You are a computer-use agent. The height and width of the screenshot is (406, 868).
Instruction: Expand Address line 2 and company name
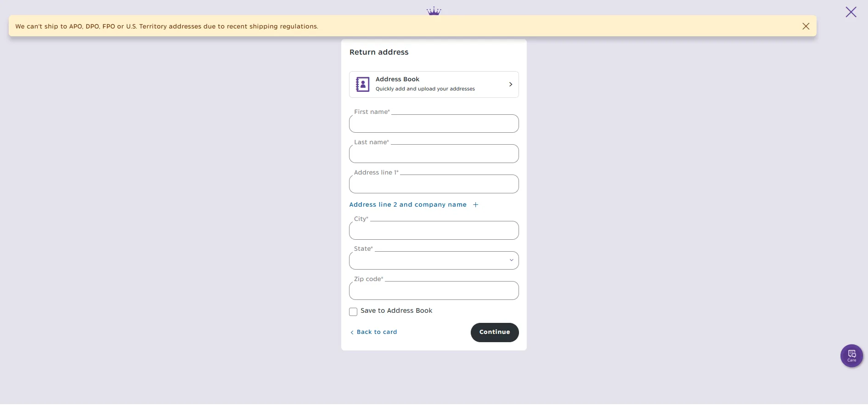coord(414,205)
